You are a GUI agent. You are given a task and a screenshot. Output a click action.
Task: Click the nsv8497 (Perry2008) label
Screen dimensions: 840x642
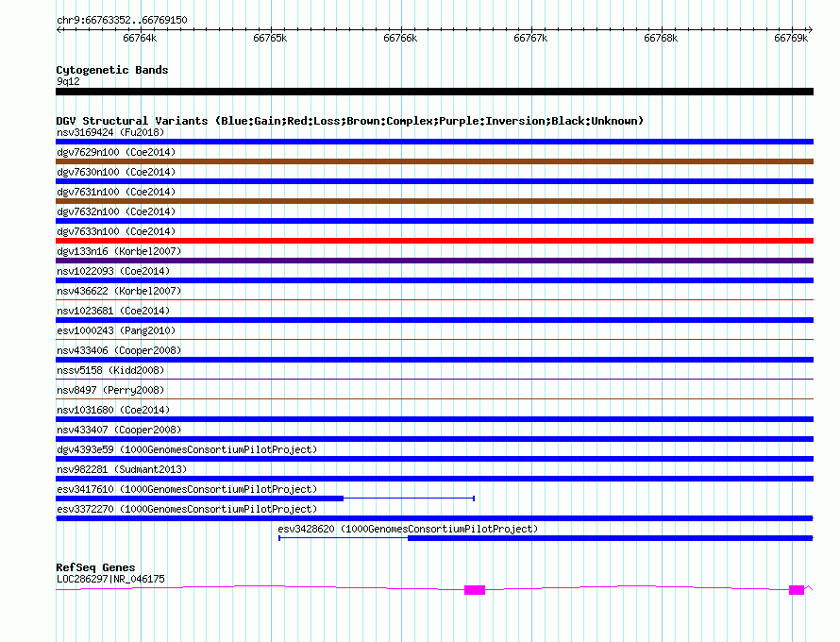pyautogui.click(x=110, y=390)
